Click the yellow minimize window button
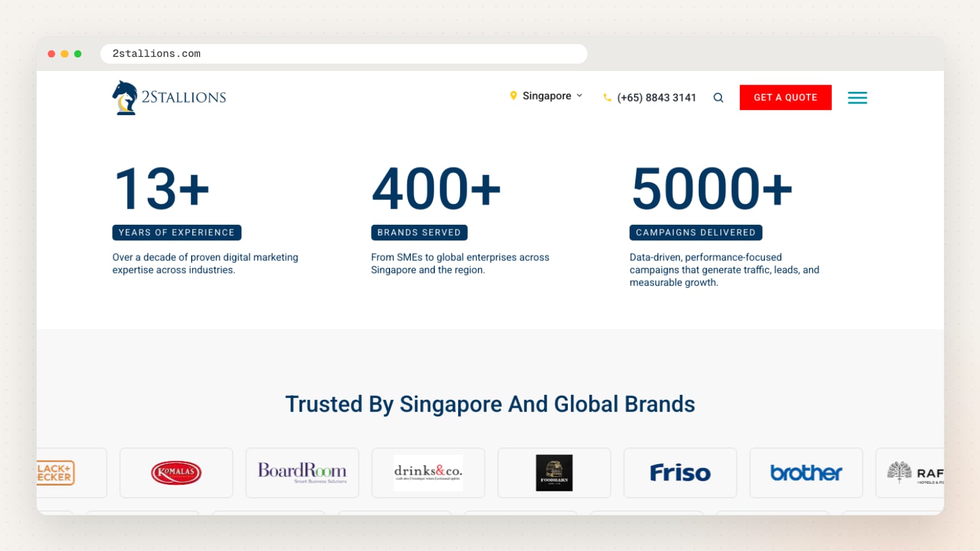Screen dimensions: 980x551 tap(64, 54)
